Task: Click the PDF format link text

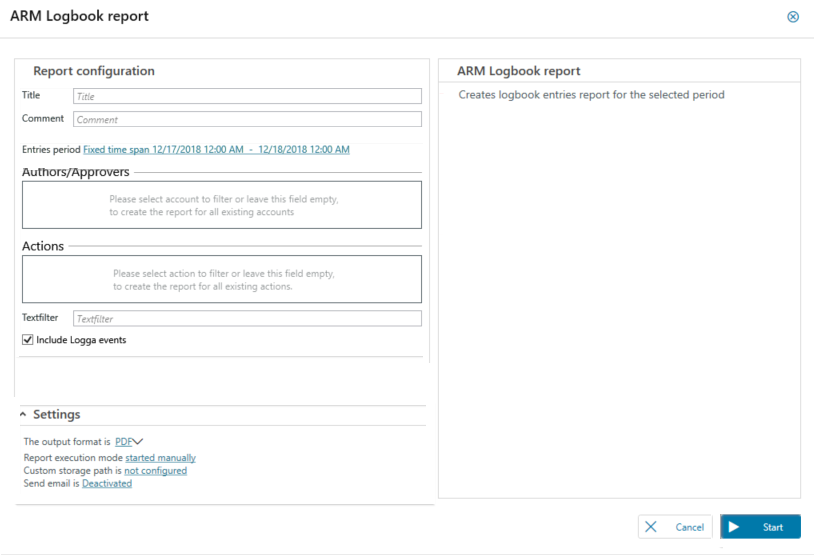Action: [123, 441]
